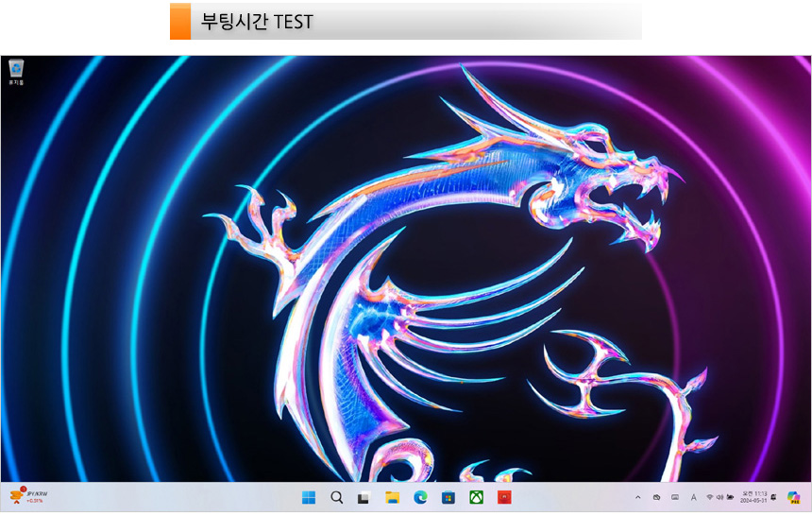Launch Microsoft Edge from taskbar
The image size is (812, 516).
(420, 498)
